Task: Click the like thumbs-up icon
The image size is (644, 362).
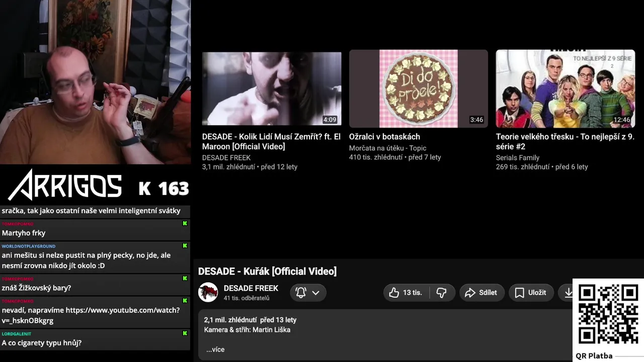Action: point(394,293)
